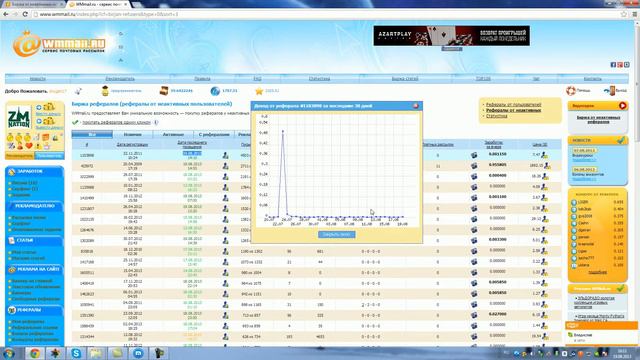
Task: Switch to the blue Пользователь button in the profile card
Action: pyautogui.click(x=49, y=156)
